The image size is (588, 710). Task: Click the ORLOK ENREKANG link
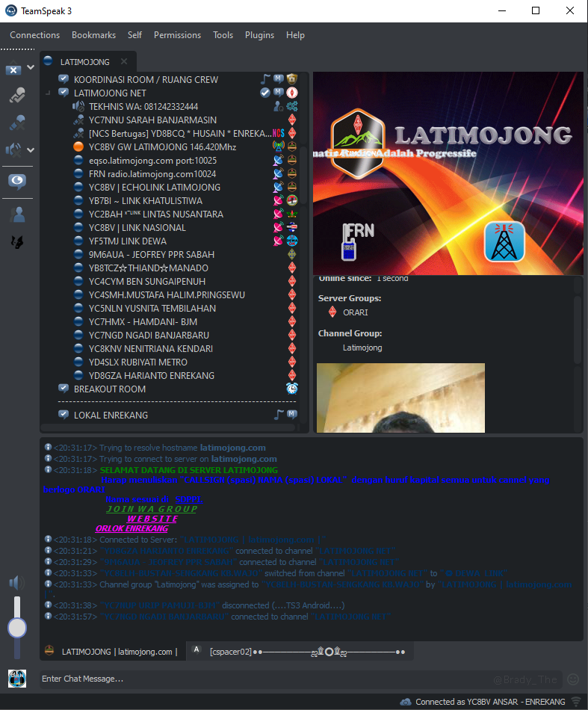click(x=131, y=528)
